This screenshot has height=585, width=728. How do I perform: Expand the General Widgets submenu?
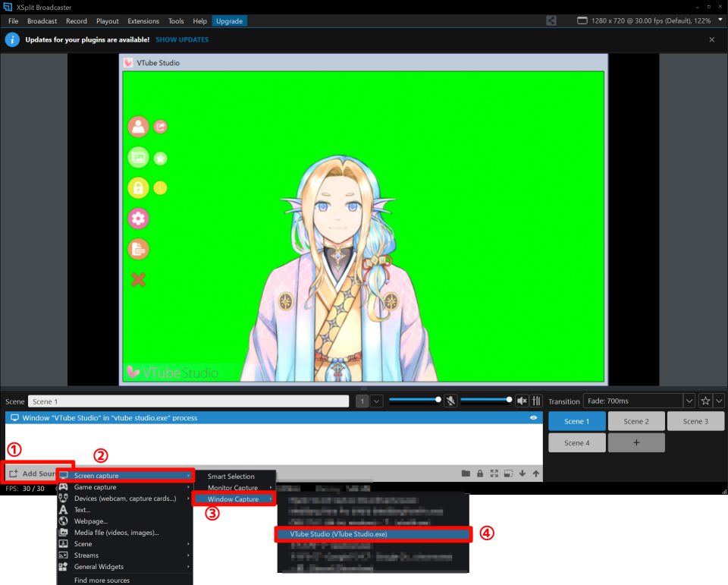click(x=125, y=567)
